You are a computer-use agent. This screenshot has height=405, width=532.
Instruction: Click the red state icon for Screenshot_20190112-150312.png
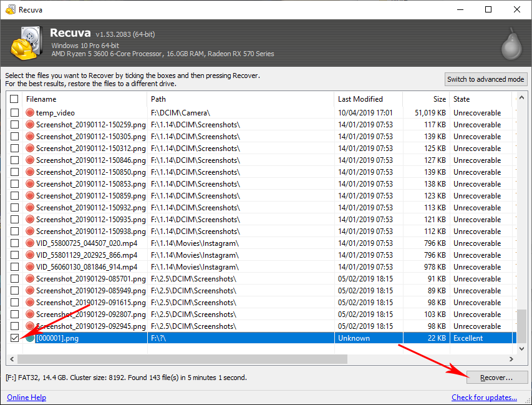30,148
